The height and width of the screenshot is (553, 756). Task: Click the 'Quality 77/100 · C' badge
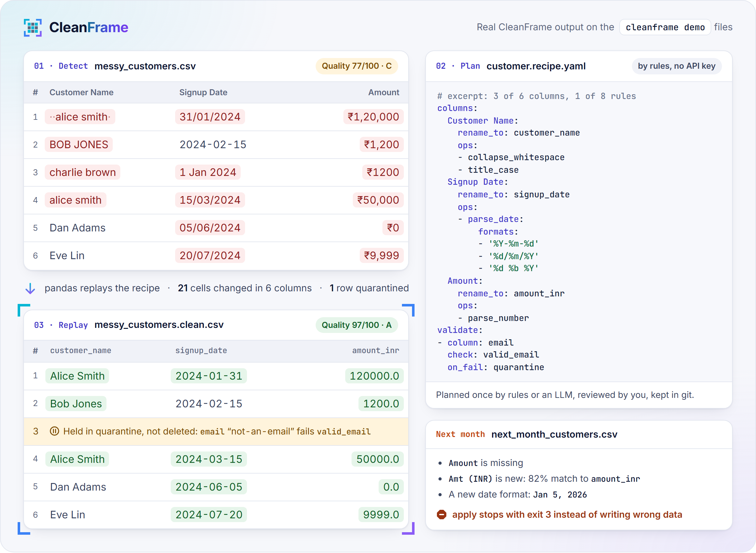[x=357, y=66]
